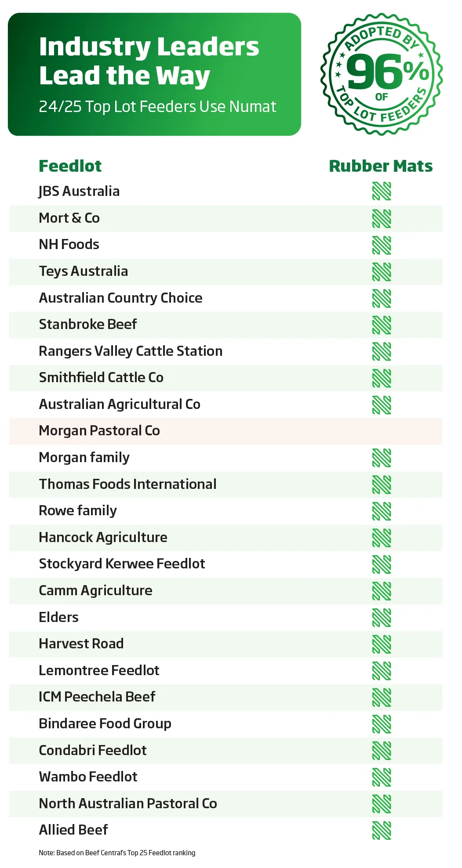Click the Numat icon next to Stanbroke Beef
The image size is (462, 868).
point(382,325)
